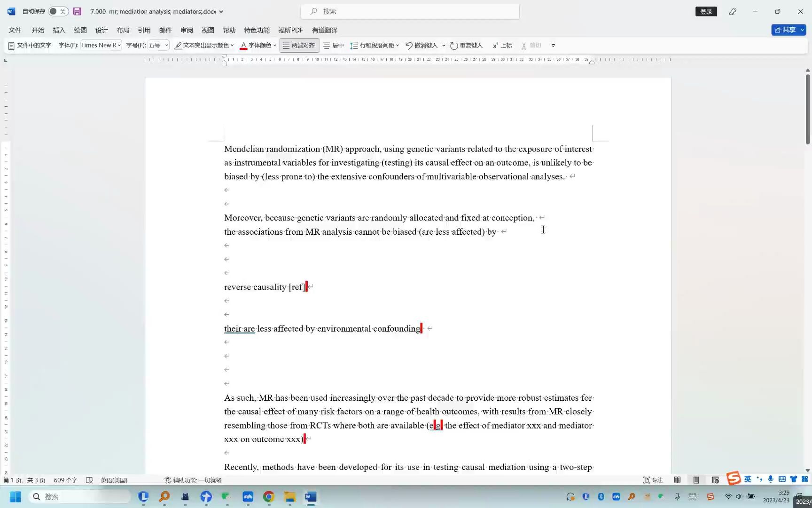Click the tab selector at ruler corner
This screenshot has width=812, height=508.
click(x=6, y=60)
